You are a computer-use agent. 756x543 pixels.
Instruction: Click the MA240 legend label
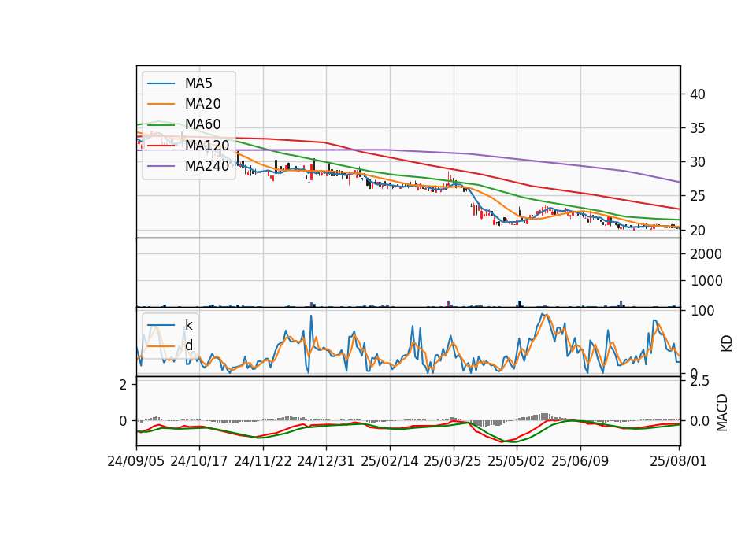(207, 166)
